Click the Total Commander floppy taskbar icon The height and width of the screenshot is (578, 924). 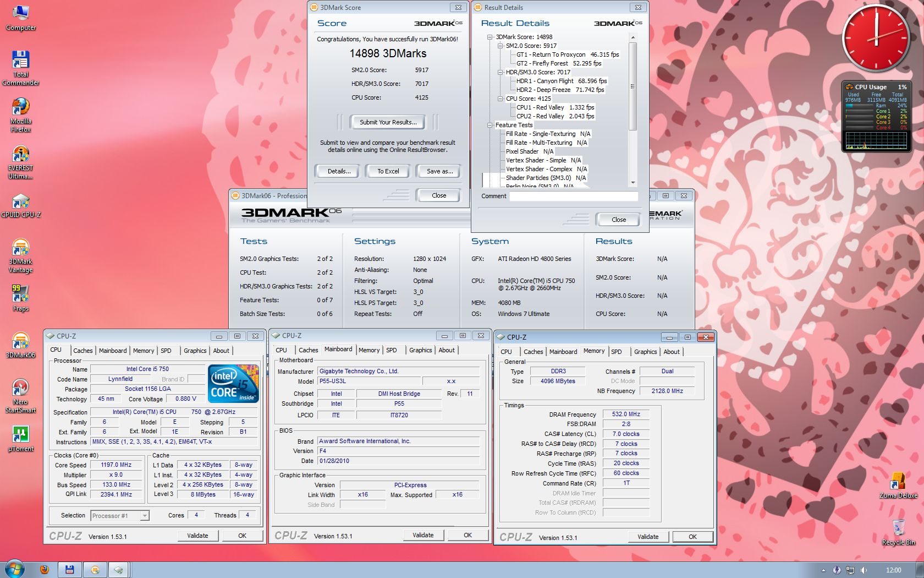tap(70, 570)
